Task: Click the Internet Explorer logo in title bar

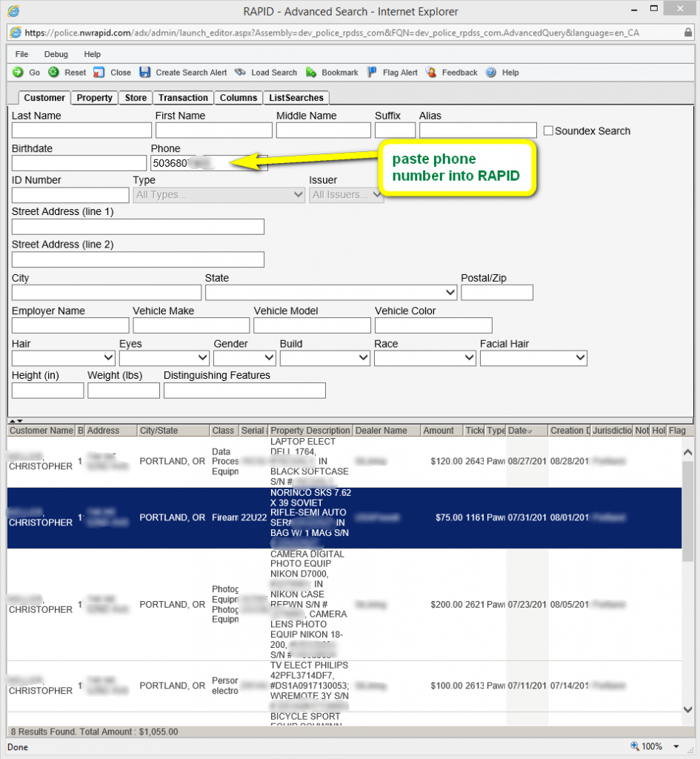Action: (x=13, y=11)
